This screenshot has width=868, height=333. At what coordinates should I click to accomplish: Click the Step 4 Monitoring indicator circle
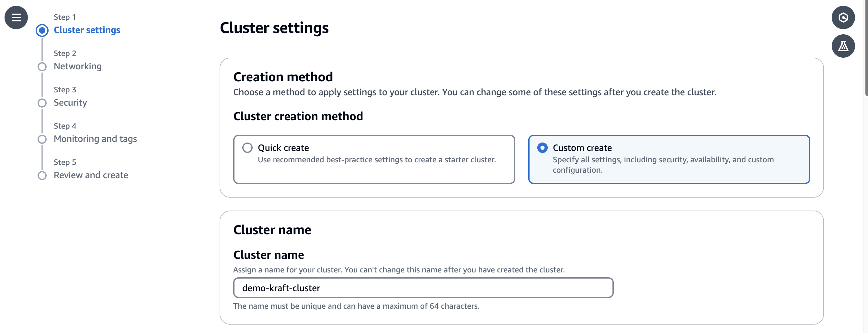[42, 139]
